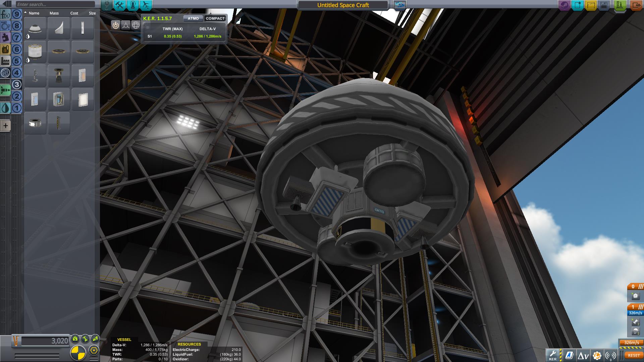Viewport: 644px width, 362px height.
Task: Select size category tab 1
Action: [17, 108]
